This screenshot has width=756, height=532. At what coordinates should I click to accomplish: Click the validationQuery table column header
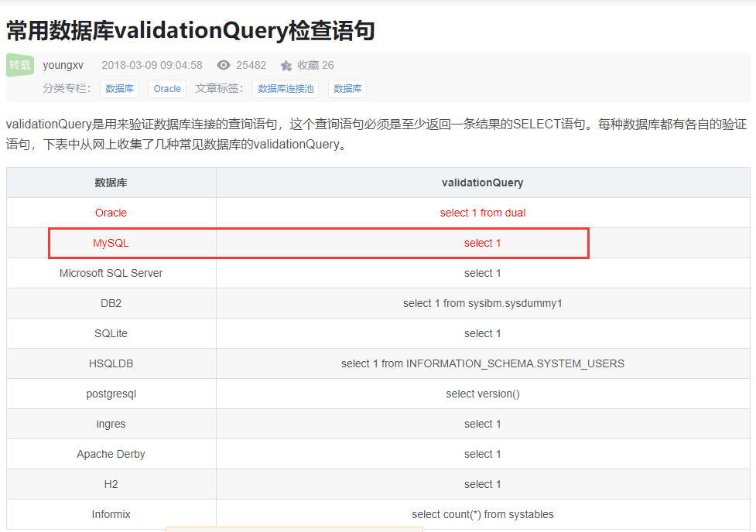483,182
